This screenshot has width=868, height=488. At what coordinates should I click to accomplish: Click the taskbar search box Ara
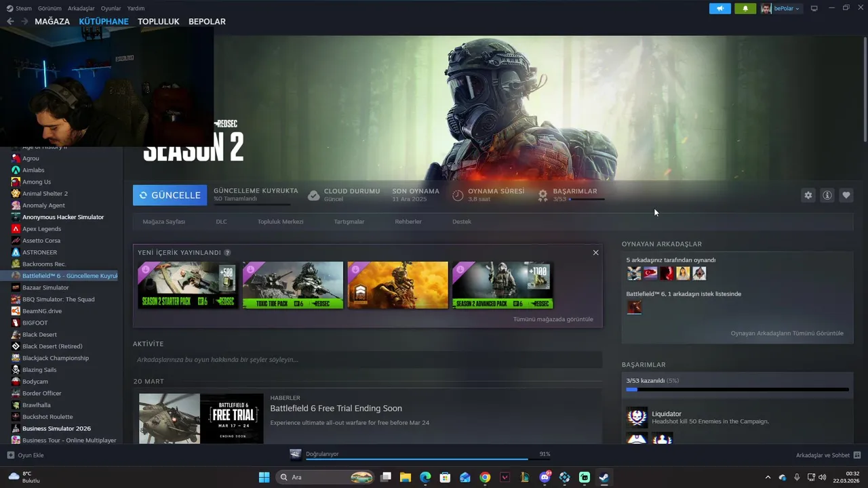pos(325,477)
